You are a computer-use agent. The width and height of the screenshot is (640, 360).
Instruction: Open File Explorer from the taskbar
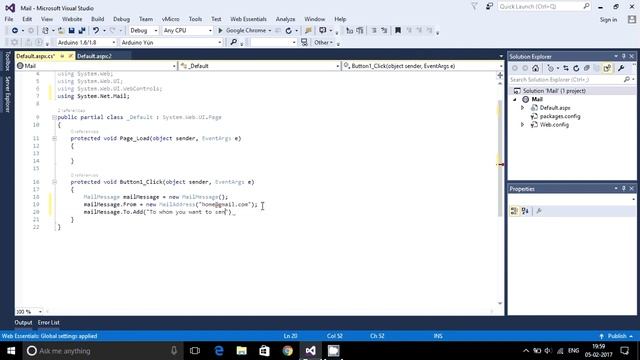(242, 351)
